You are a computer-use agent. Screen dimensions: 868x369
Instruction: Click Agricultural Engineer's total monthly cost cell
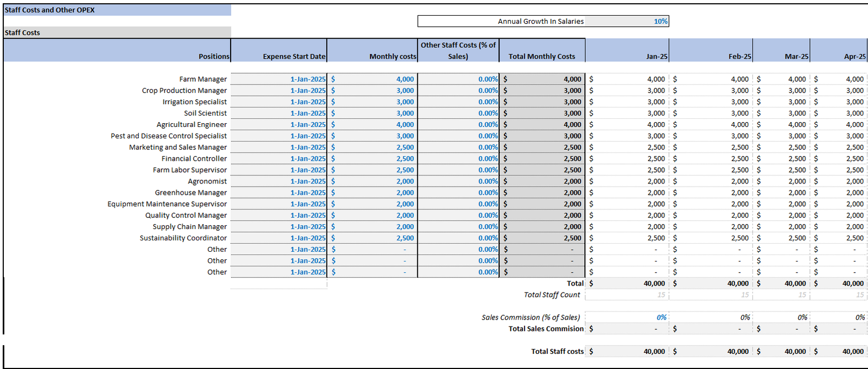542,125
